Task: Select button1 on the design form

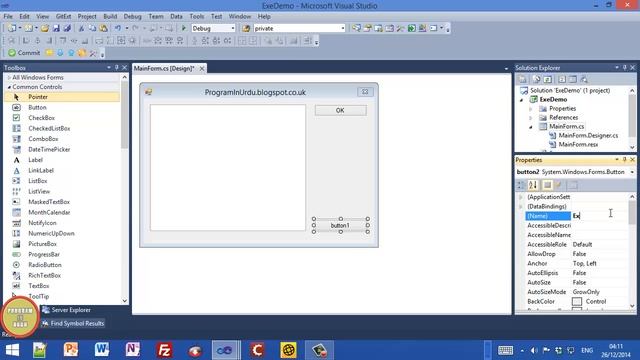Action: pyautogui.click(x=340, y=225)
